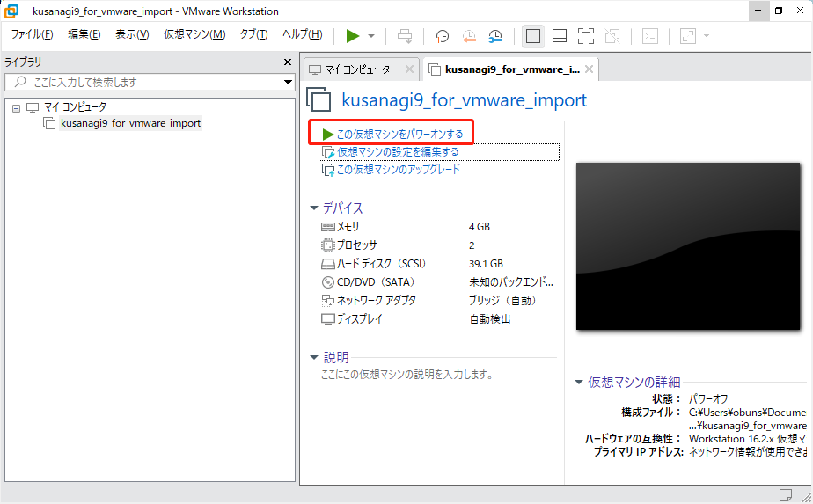This screenshot has height=504, width=813.
Task: Take a snapshot using the clock-plus icon
Action: [x=442, y=36]
